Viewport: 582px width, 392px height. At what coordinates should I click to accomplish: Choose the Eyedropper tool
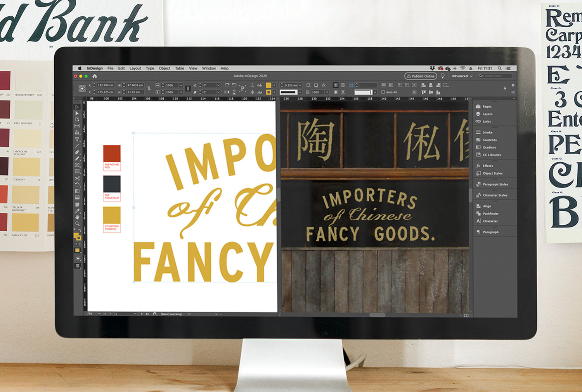[77, 211]
